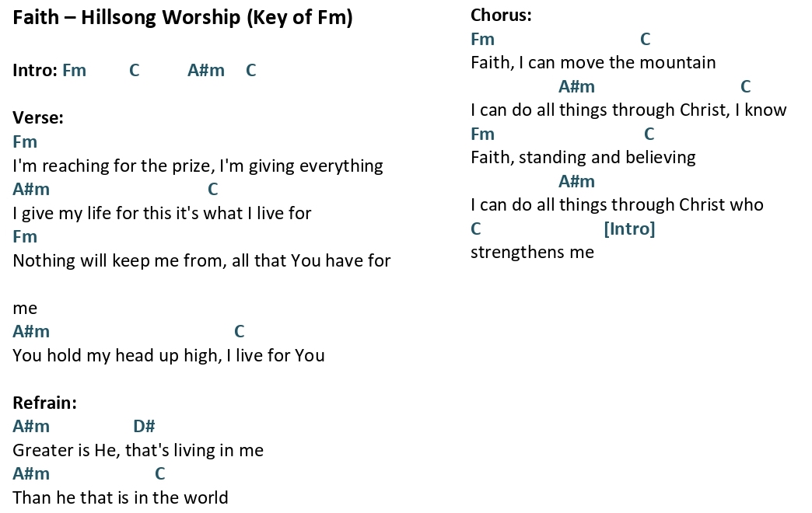Click the C chord above 'I know'

click(745, 86)
